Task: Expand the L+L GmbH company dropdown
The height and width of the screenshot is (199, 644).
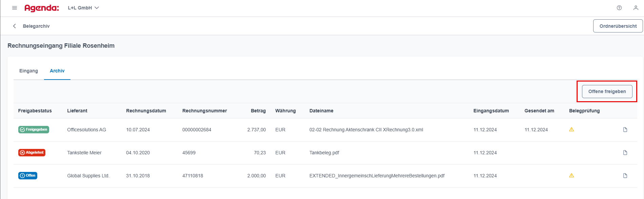Action: (x=83, y=8)
